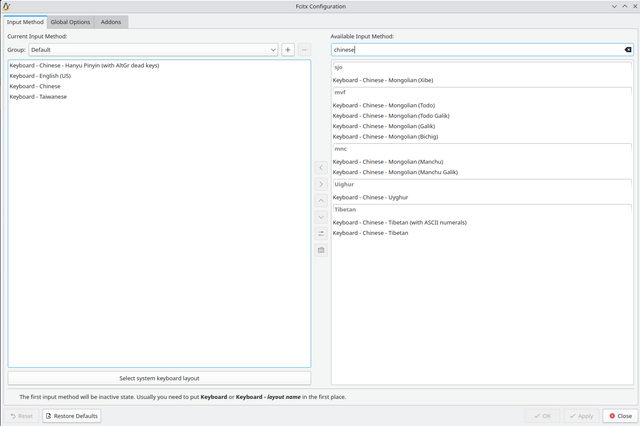Image resolution: width=640 pixels, height=426 pixels.
Task: Select Keyboard - Chinese - Mongolian (Galik)
Action: pos(482,126)
